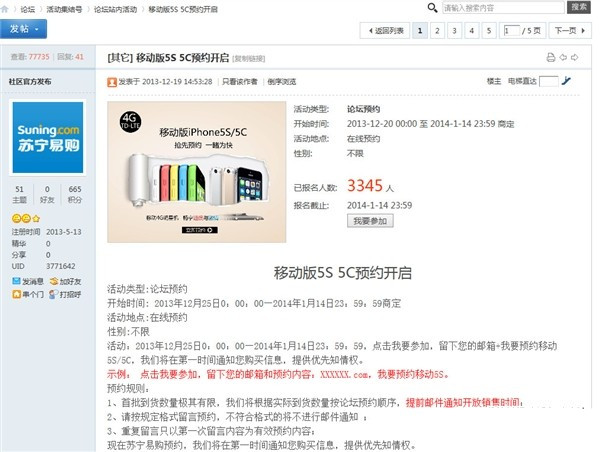Go to page 4
The width and height of the screenshot is (600, 452).
472,31
